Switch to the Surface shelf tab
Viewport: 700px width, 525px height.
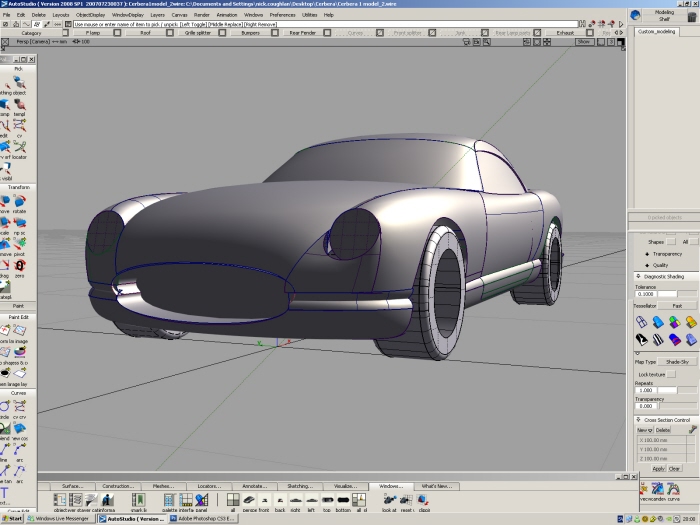(72, 486)
